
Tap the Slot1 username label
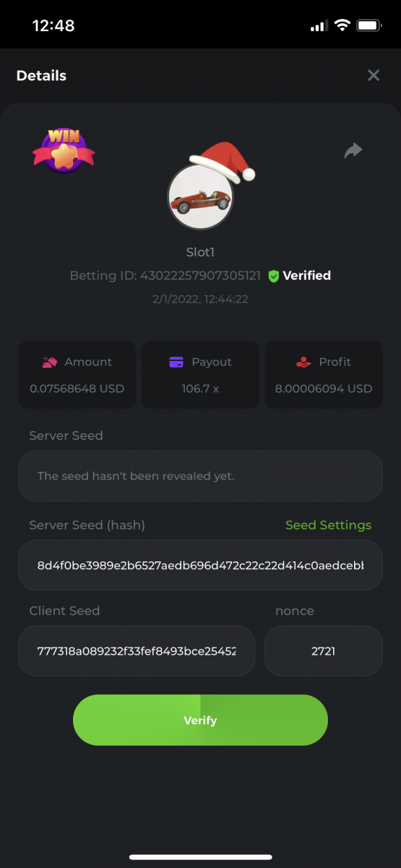pos(200,252)
